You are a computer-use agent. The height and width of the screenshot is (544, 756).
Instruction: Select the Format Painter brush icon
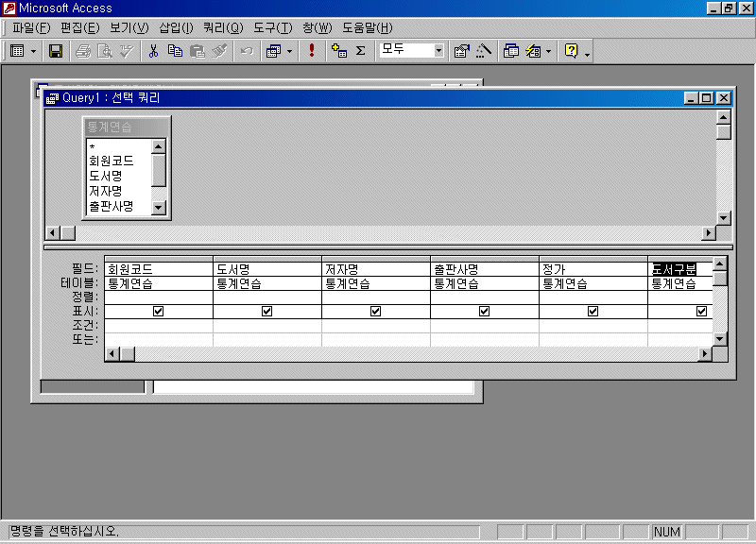[219, 51]
